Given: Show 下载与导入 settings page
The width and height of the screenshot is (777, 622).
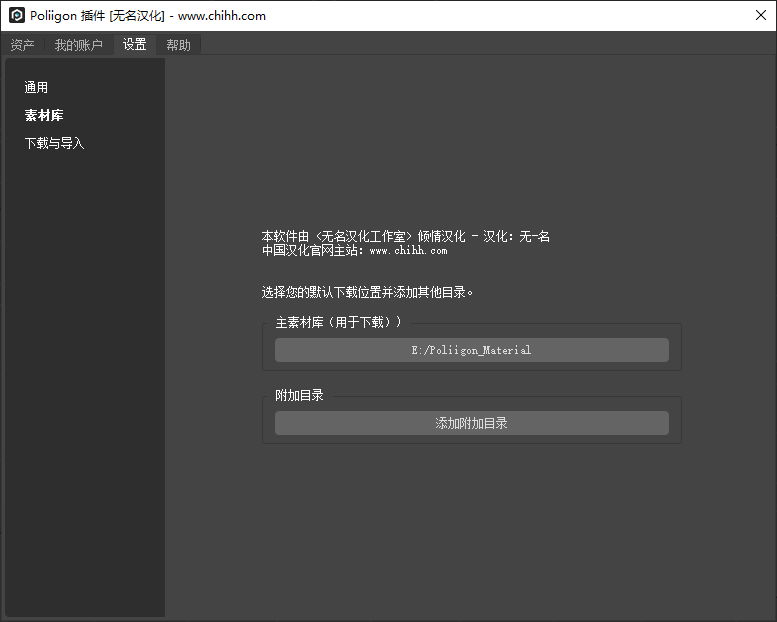Looking at the screenshot, I should (54, 144).
